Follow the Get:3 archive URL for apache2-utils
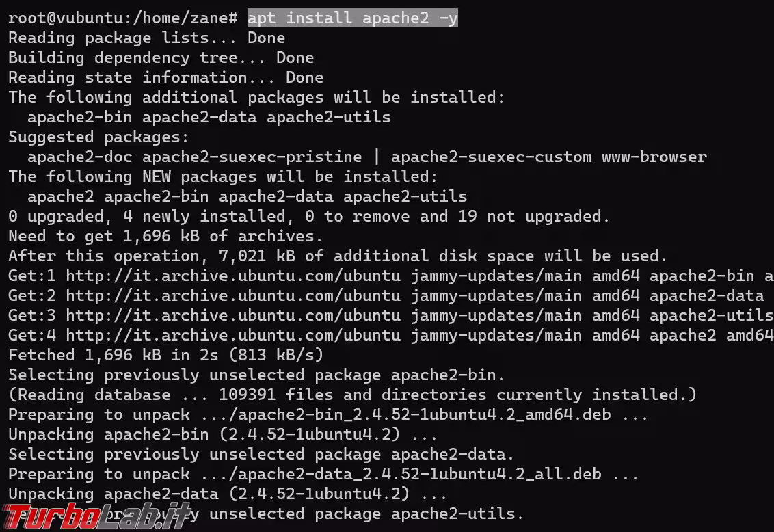Viewport: 774px width, 532px height. [232, 316]
